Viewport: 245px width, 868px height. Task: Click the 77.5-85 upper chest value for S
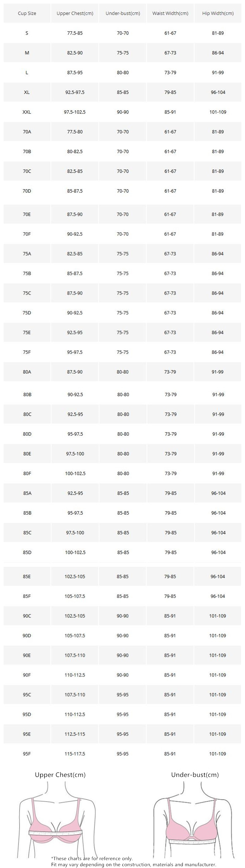pos(75,33)
